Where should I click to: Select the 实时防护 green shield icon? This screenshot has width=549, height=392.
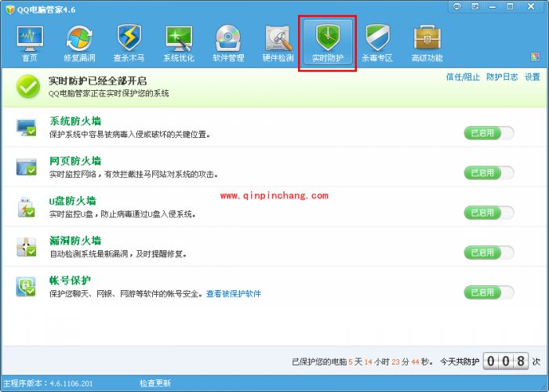coord(328,42)
